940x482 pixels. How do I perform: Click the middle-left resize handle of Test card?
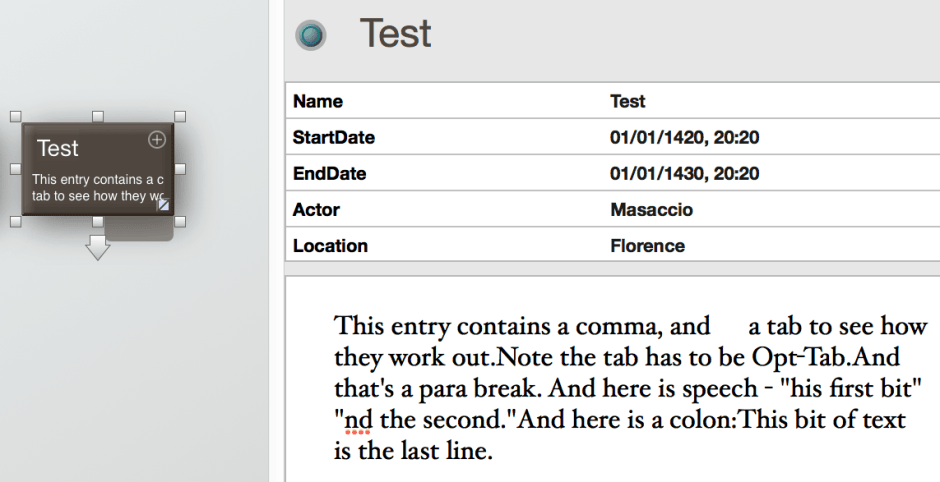click(15, 169)
